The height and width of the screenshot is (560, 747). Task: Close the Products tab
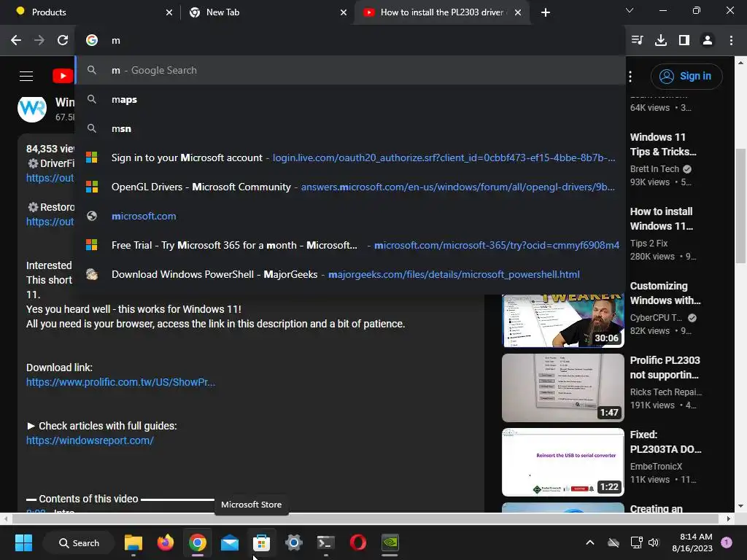[169, 12]
